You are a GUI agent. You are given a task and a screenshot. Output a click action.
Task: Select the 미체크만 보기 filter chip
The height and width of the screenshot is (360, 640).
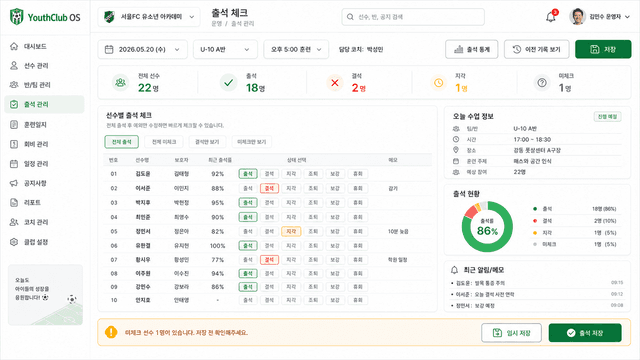pos(252,142)
